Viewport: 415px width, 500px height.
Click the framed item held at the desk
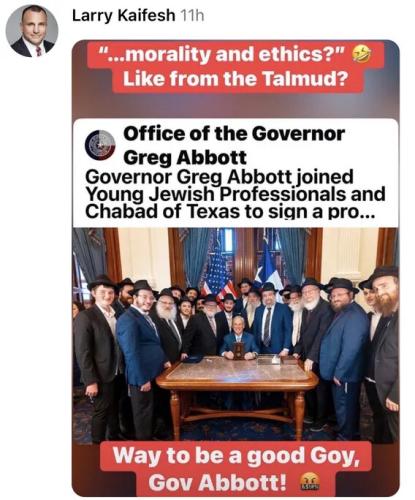click(238, 350)
